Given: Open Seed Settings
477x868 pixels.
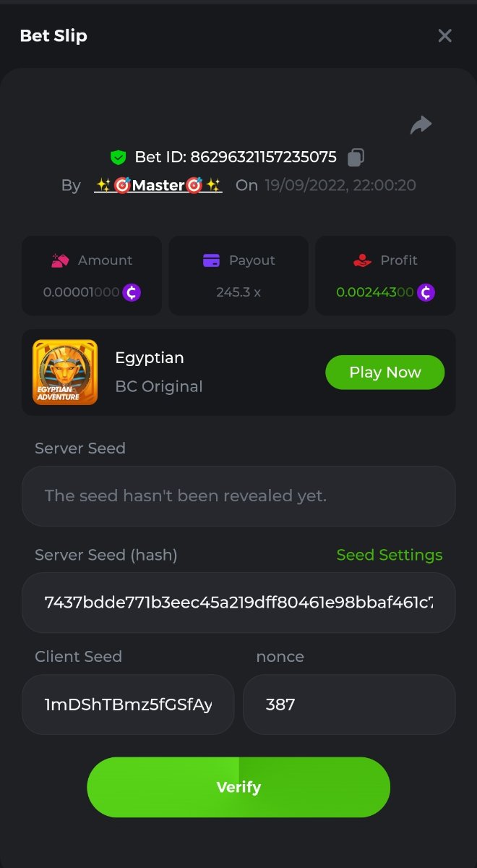Looking at the screenshot, I should click(x=390, y=555).
